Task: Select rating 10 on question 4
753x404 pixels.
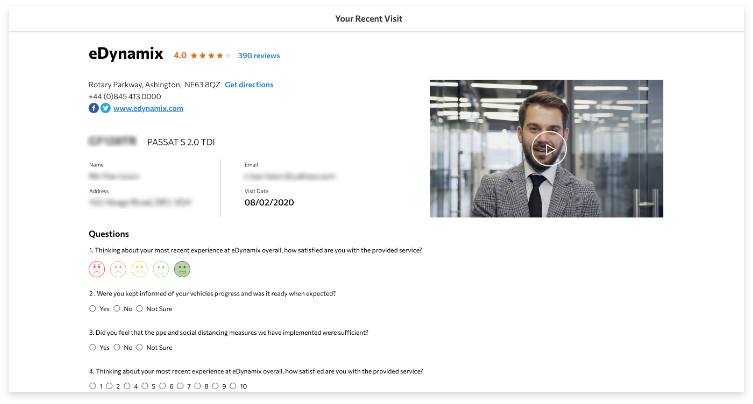Action: tap(233, 386)
